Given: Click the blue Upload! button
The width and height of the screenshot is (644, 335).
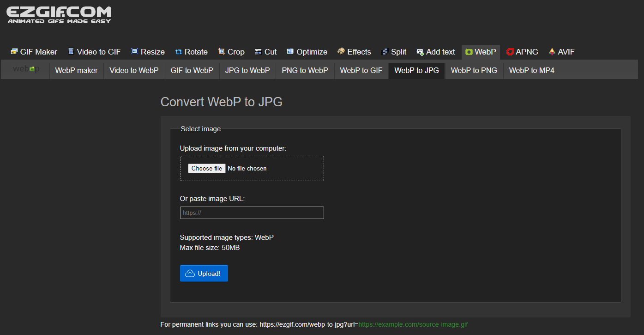Looking at the screenshot, I should coord(204,274).
